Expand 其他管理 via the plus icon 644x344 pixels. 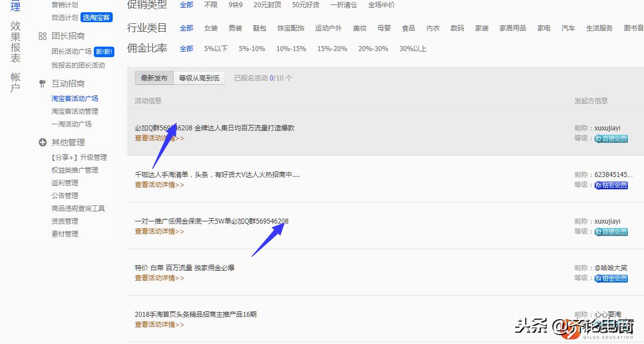43,142
